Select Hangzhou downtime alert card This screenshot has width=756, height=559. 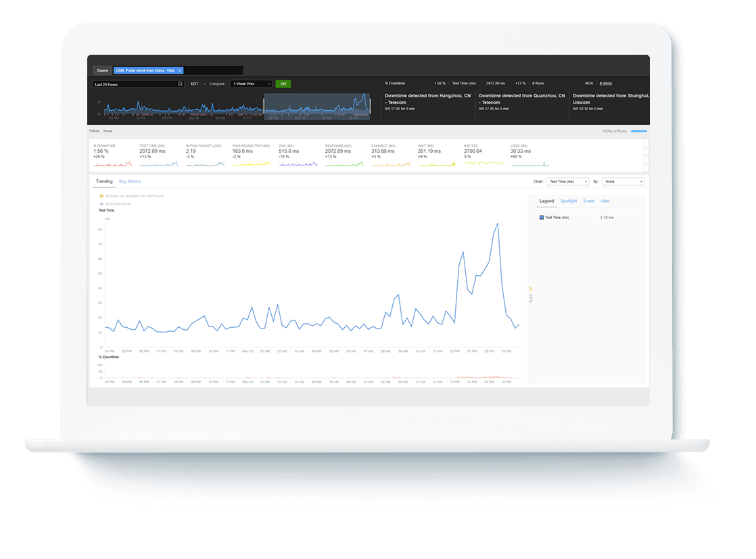[x=427, y=101]
